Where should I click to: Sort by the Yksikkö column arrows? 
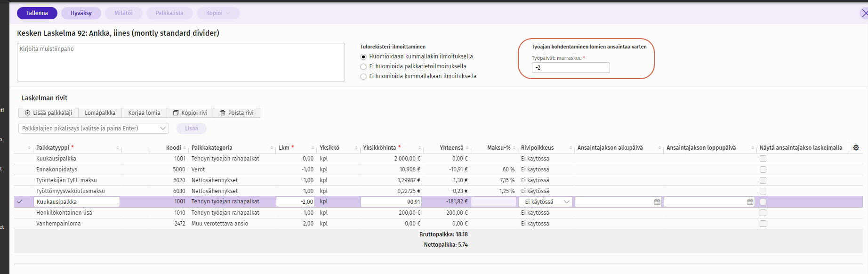[356, 148]
